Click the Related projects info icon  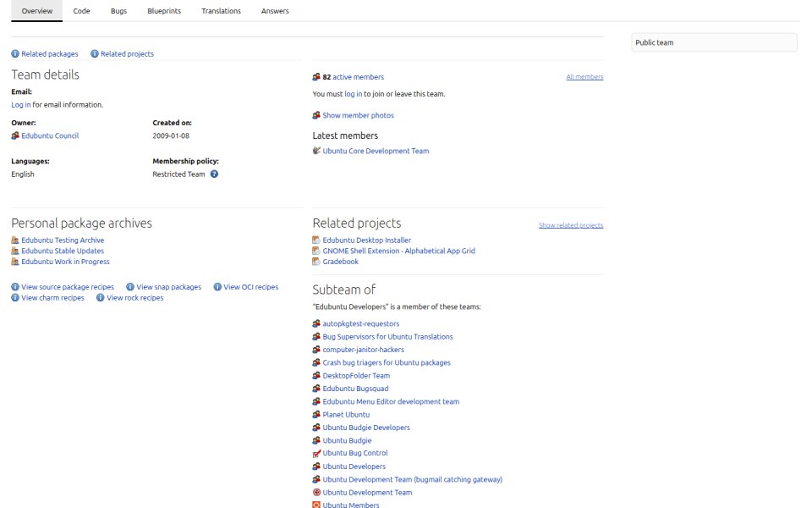click(x=95, y=54)
